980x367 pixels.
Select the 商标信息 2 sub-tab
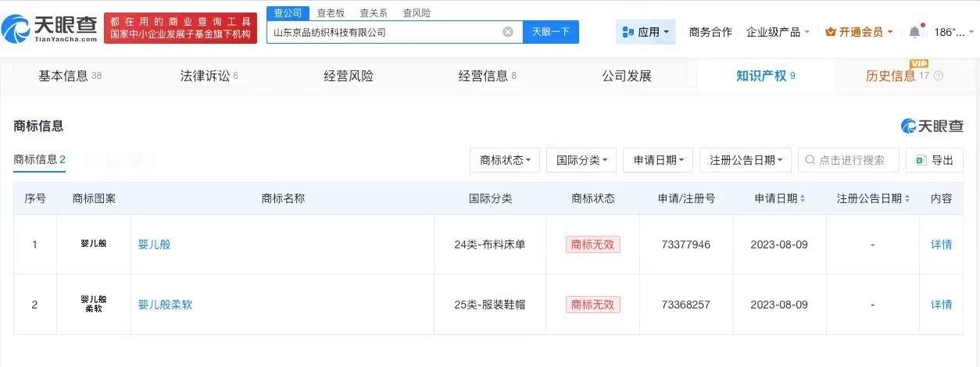point(39,160)
